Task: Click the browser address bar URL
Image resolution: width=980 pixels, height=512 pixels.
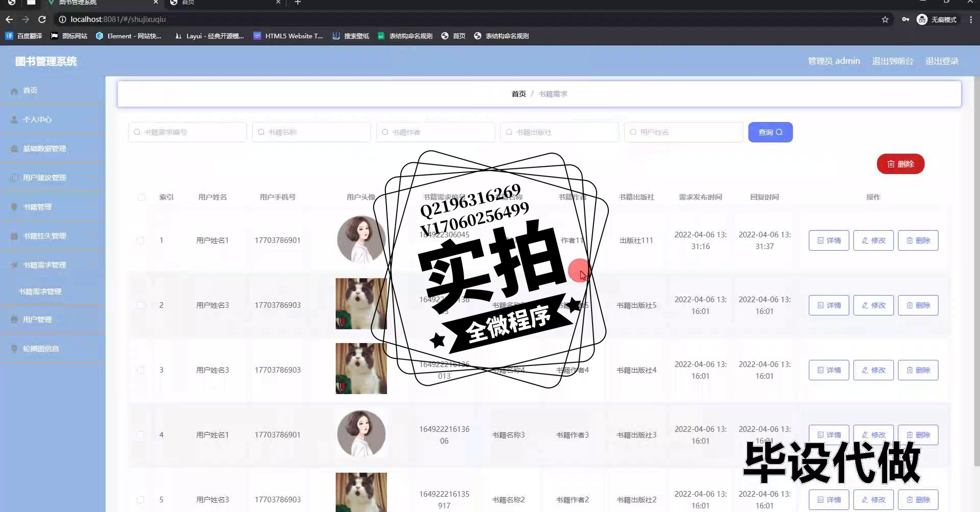Action: (x=118, y=19)
